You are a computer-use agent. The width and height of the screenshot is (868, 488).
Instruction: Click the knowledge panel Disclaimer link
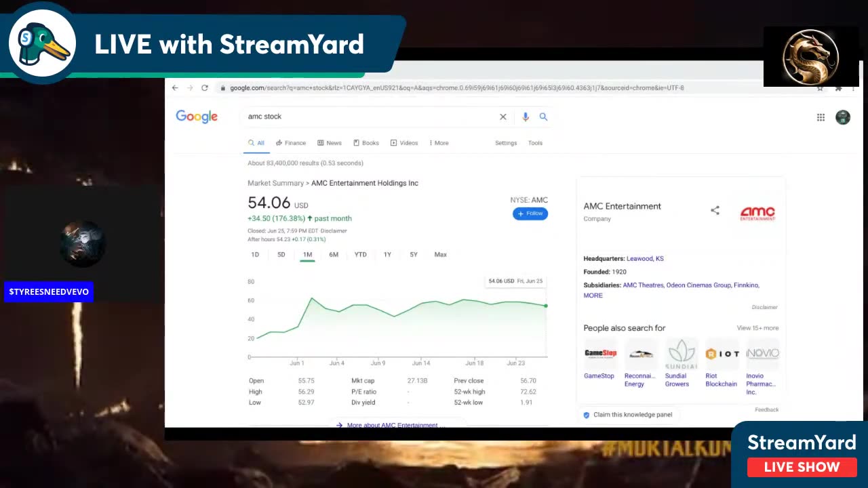click(764, 307)
